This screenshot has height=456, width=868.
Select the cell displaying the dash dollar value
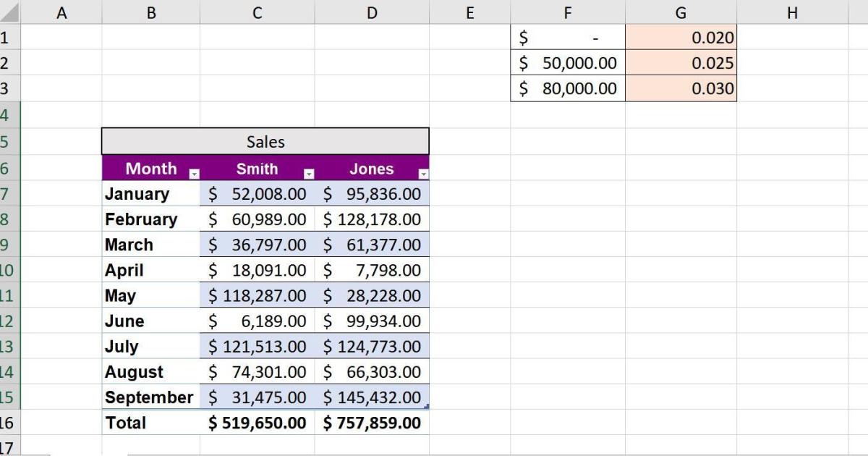click(567, 37)
